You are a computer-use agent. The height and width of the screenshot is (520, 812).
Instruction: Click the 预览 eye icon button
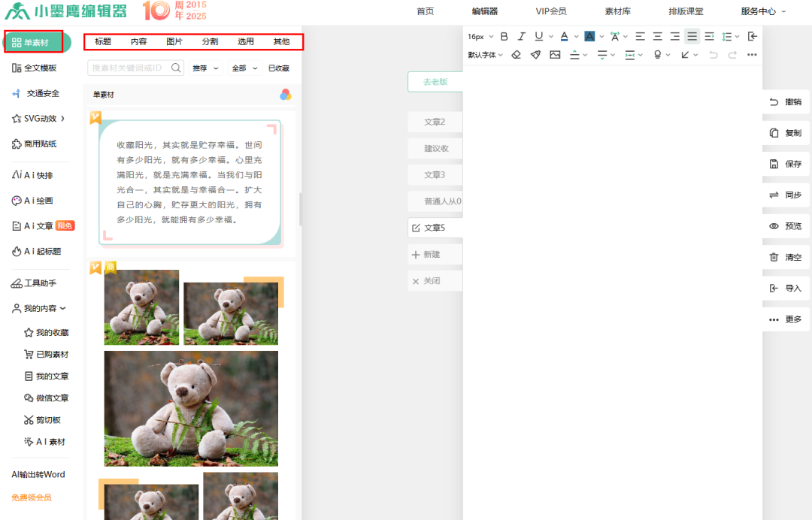point(786,226)
